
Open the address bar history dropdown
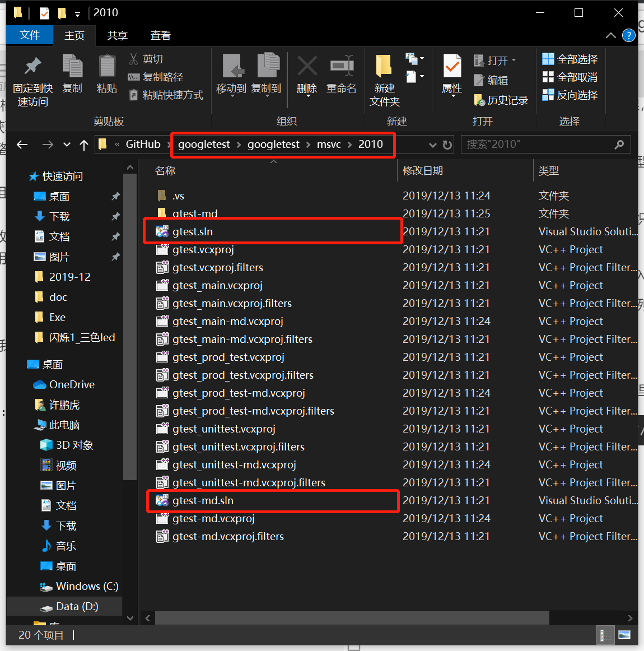(432, 145)
